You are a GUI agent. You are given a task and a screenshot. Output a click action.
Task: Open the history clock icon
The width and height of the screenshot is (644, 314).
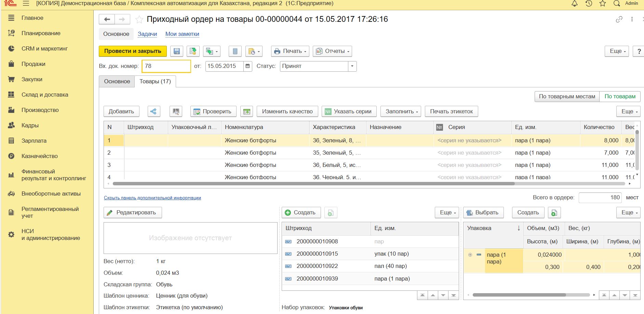[589, 4]
